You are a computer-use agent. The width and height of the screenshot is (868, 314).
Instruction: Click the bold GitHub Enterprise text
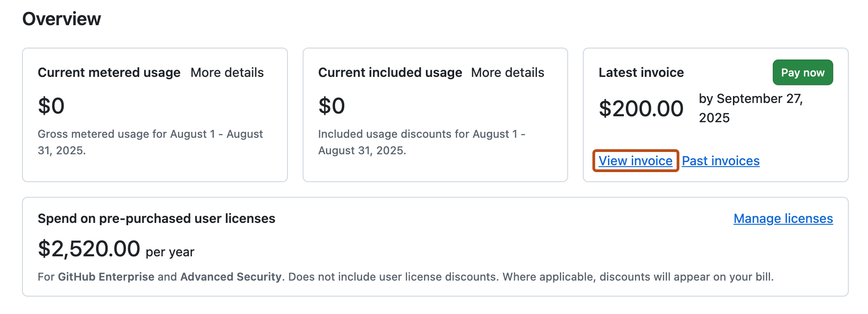pos(104,276)
